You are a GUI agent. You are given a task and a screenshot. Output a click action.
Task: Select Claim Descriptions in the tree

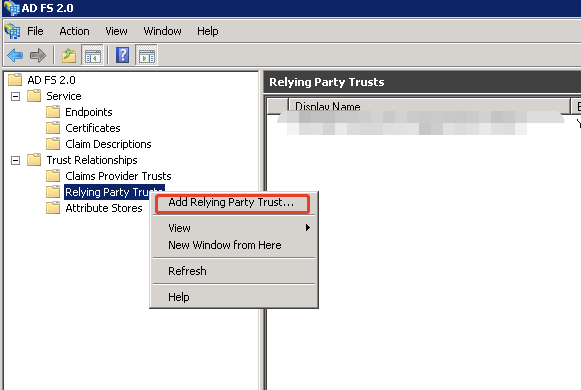pos(108,144)
